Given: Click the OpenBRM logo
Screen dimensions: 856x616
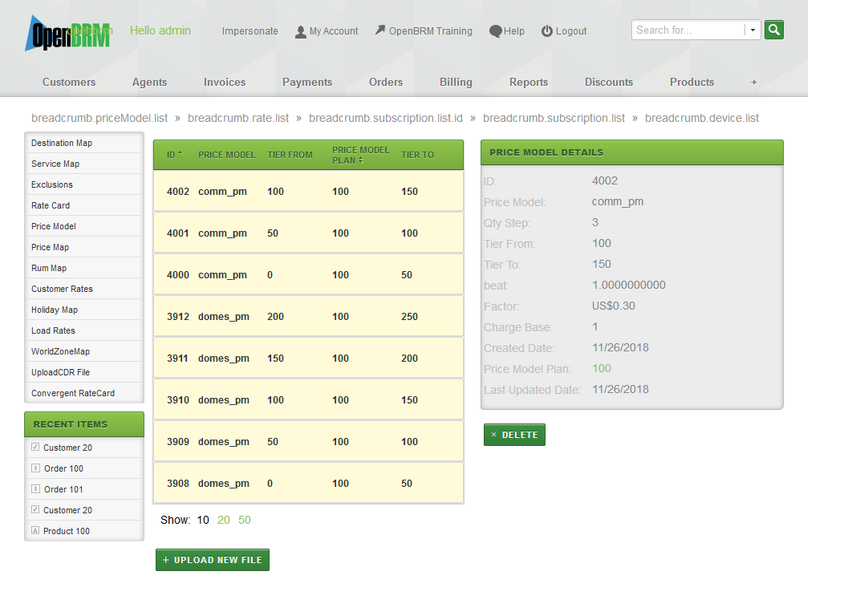Looking at the screenshot, I should pyautogui.click(x=67, y=33).
